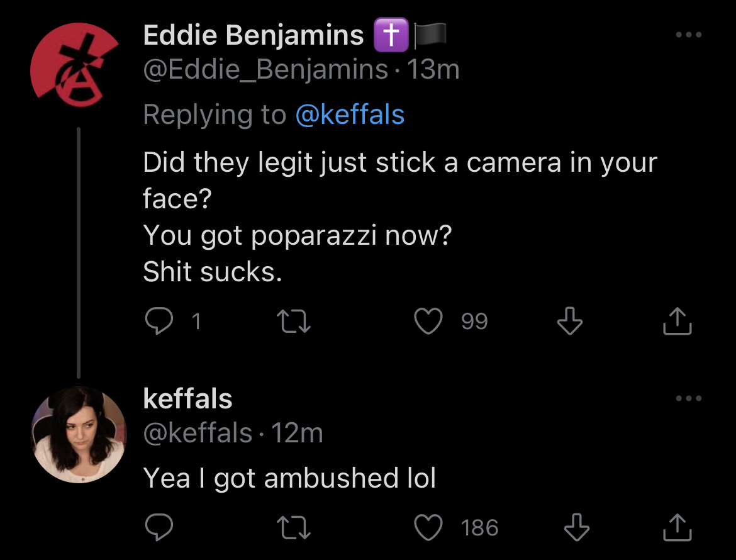Viewport: 736px width, 560px height.
Task: Reply to Eddie Benjamins' tweet
Action: (159, 321)
